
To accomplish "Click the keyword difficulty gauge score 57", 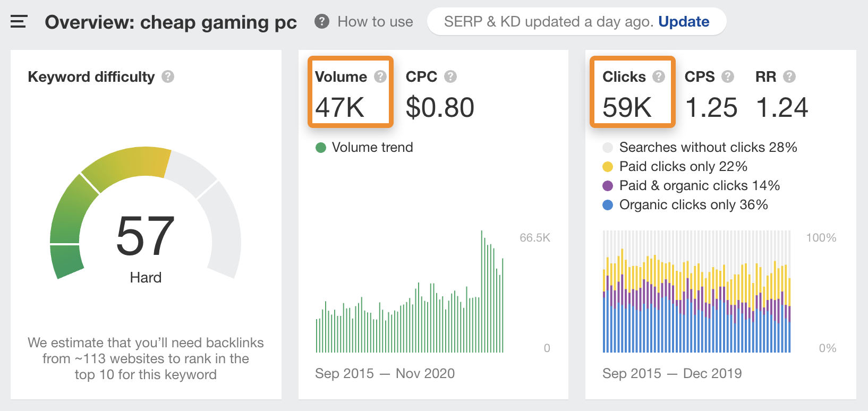I will [x=146, y=236].
